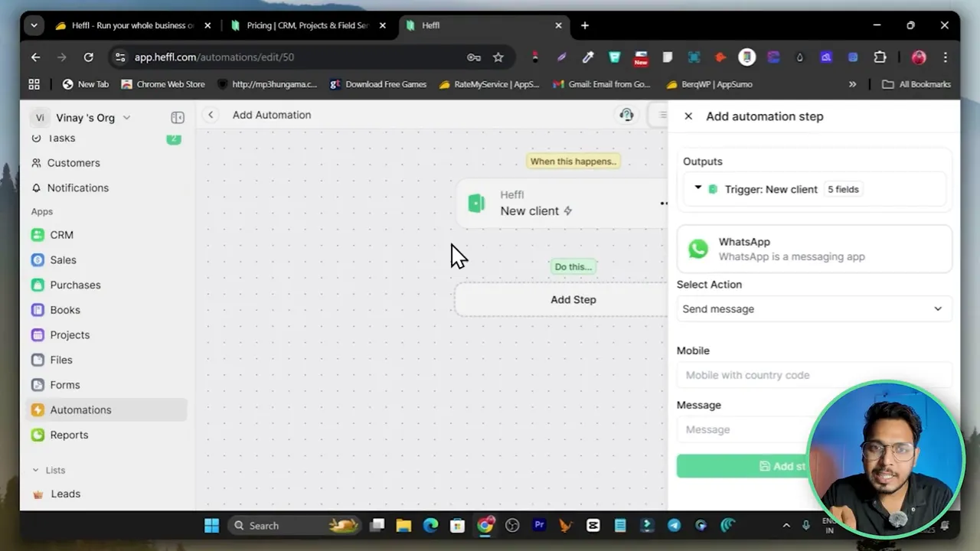Collapse the left sidebar panel

click(178, 117)
